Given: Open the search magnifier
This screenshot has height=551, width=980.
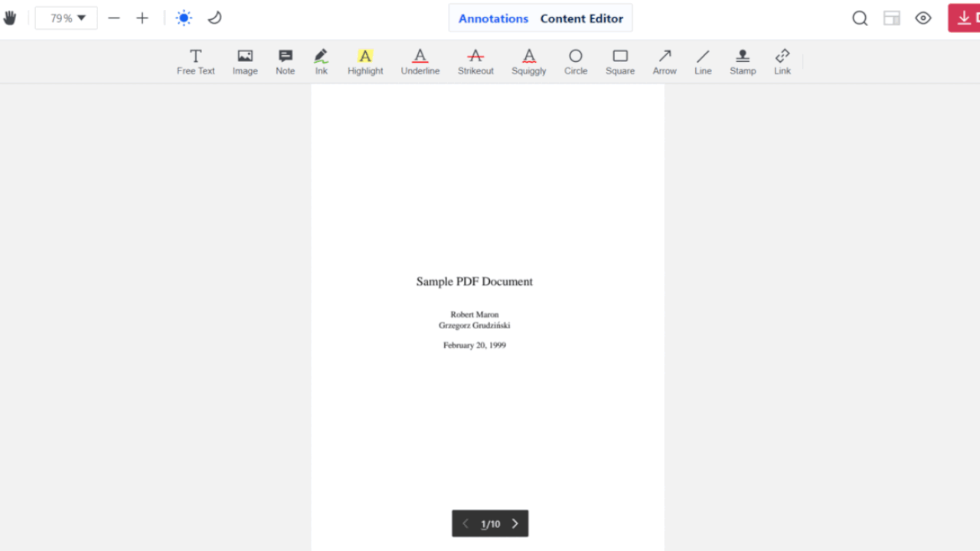Looking at the screenshot, I should [x=860, y=18].
